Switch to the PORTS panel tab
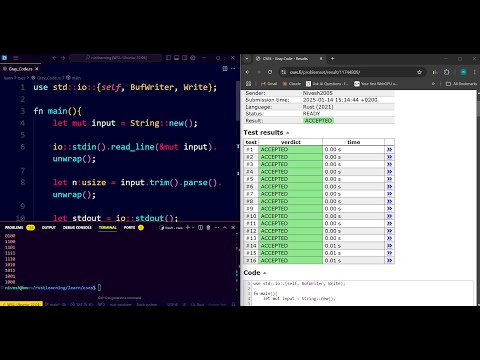Screen dimensions: 480x360 [133, 228]
